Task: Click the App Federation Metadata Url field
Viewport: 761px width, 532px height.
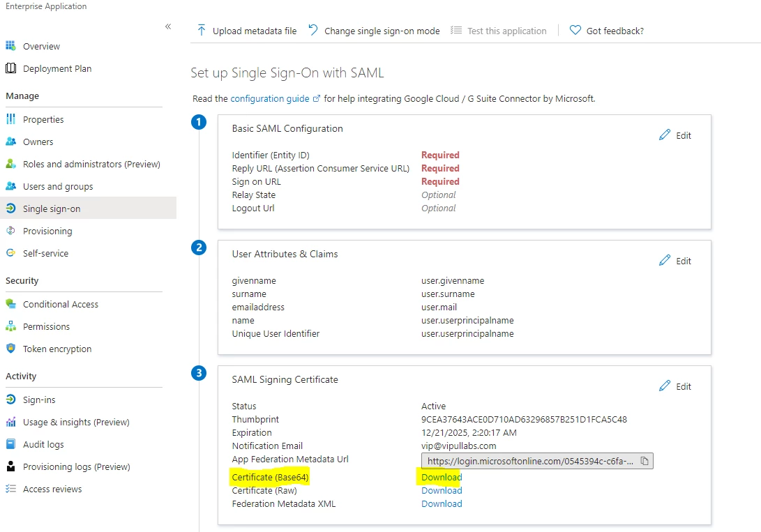Action: [x=537, y=461]
